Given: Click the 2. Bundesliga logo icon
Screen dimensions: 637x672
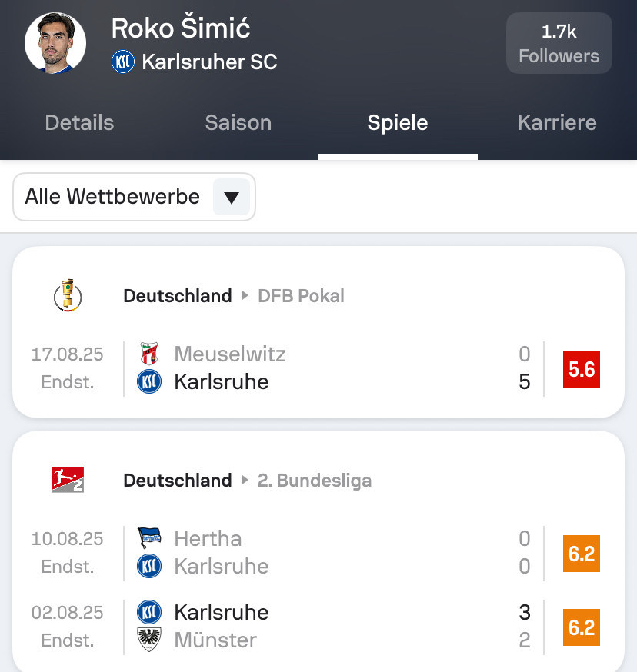Looking at the screenshot, I should point(68,481).
